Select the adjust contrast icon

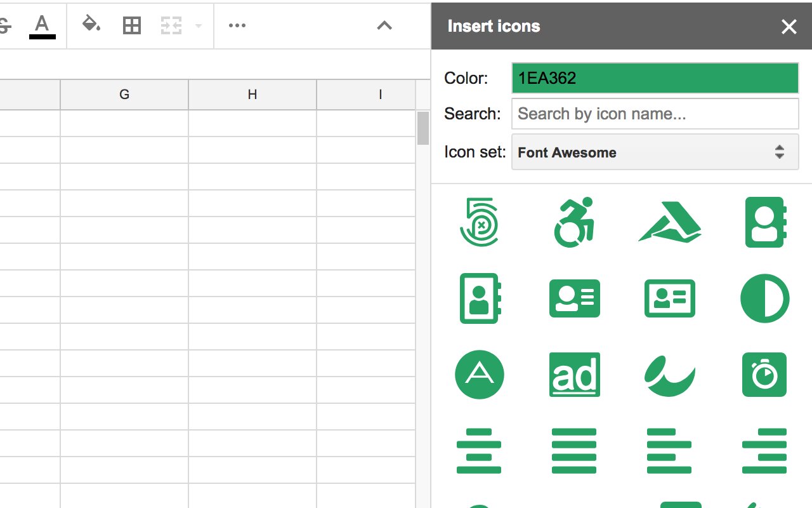point(764,298)
